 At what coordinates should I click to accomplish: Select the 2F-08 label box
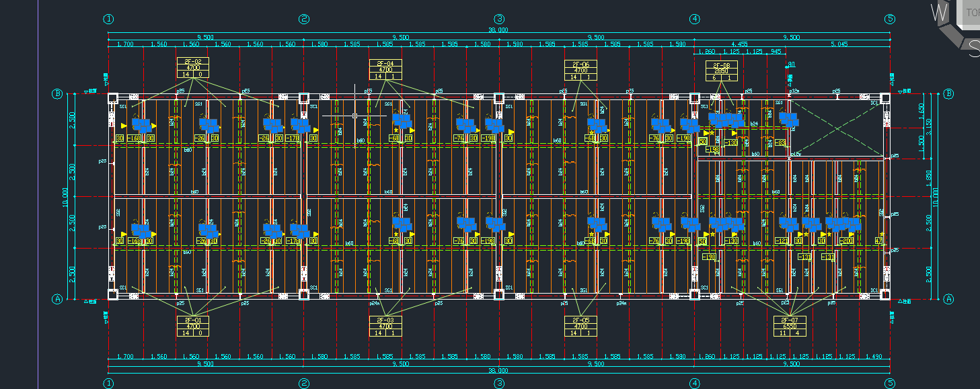[x=721, y=71]
